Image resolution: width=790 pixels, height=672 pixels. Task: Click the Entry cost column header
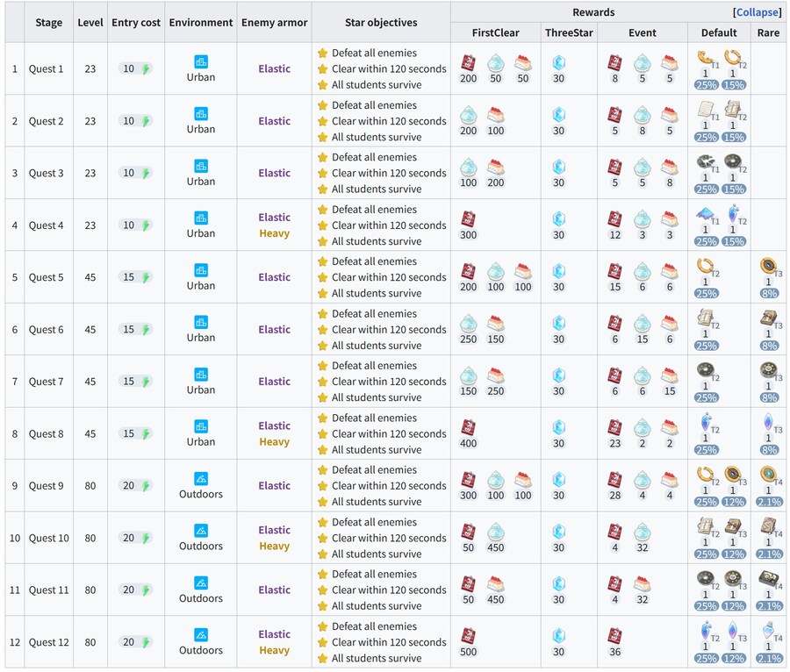[136, 22]
